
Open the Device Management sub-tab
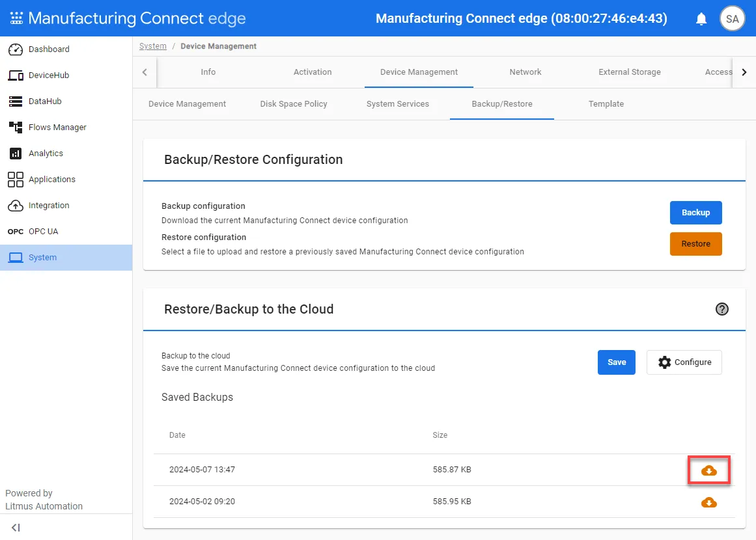pos(187,103)
